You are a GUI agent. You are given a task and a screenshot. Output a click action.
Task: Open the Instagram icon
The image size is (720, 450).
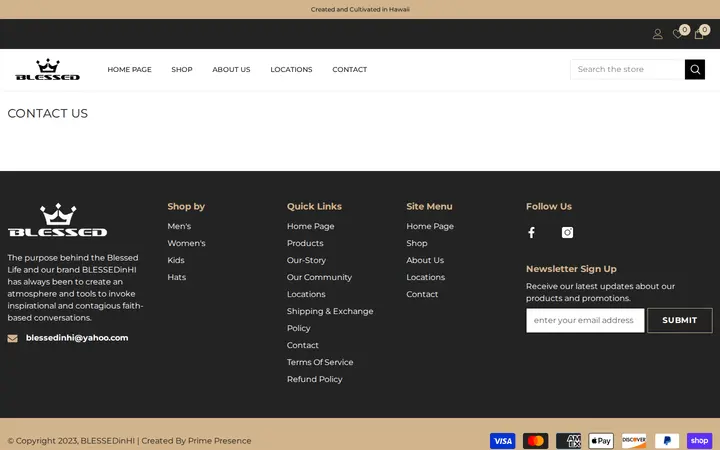click(568, 232)
